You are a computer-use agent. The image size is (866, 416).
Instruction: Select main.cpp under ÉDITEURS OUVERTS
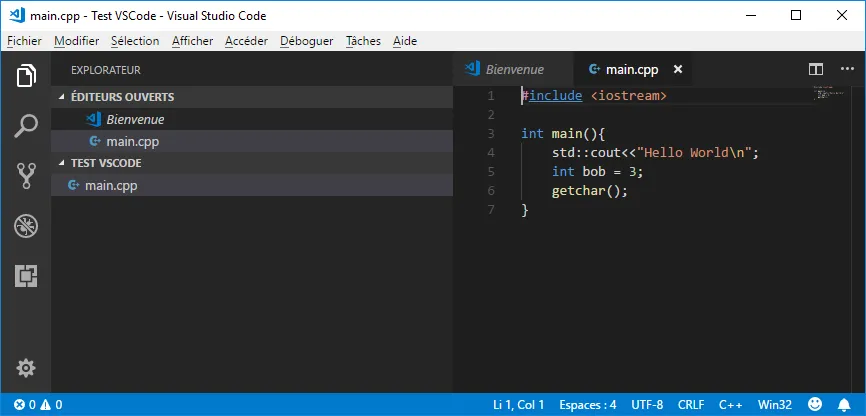(x=252, y=141)
